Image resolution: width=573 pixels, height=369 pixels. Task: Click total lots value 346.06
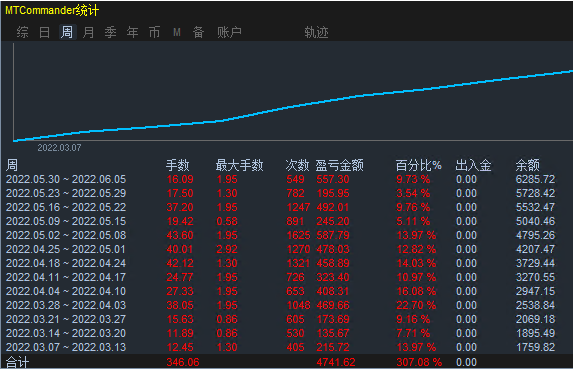tap(183, 362)
